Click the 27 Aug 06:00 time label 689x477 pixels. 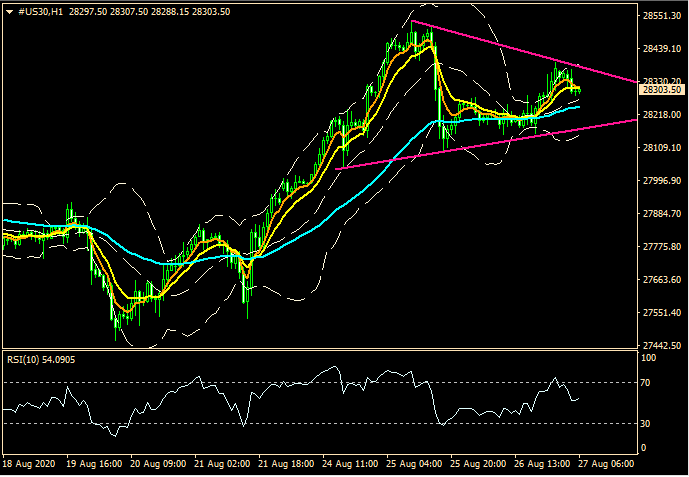608,465
